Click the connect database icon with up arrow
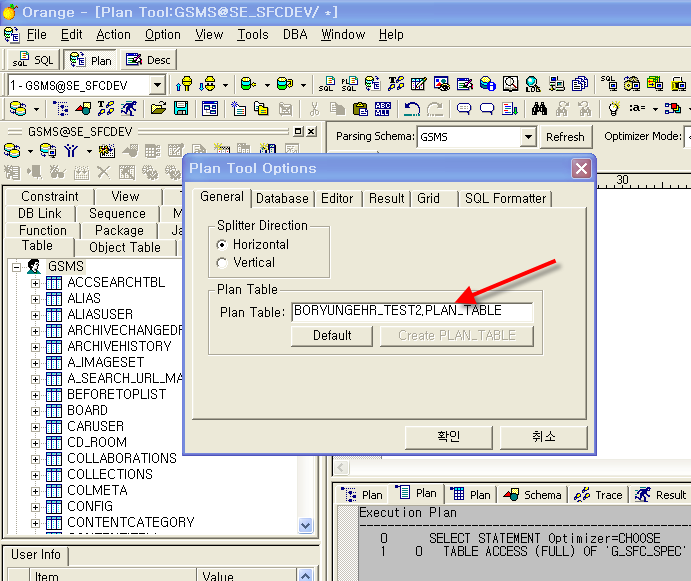Screen dimensions: 691x581 tap(184, 84)
